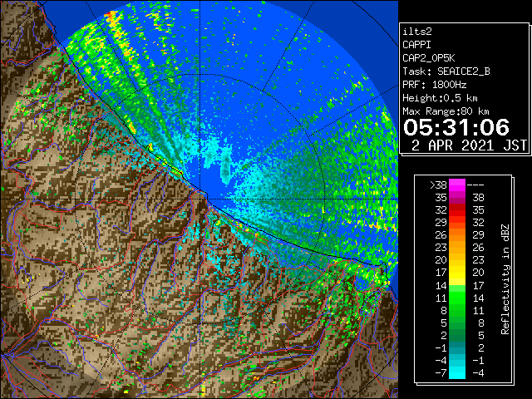Click the 'Height:0.5 km' line
The height and width of the screenshot is (399, 532).
440,98
